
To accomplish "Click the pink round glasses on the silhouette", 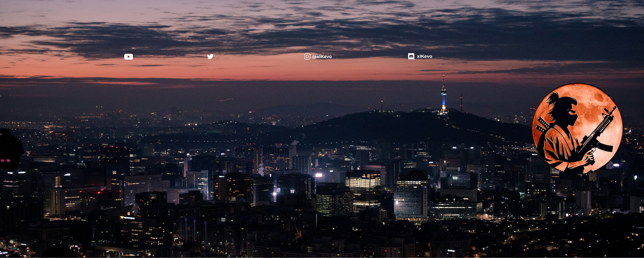I will click(5, 160).
